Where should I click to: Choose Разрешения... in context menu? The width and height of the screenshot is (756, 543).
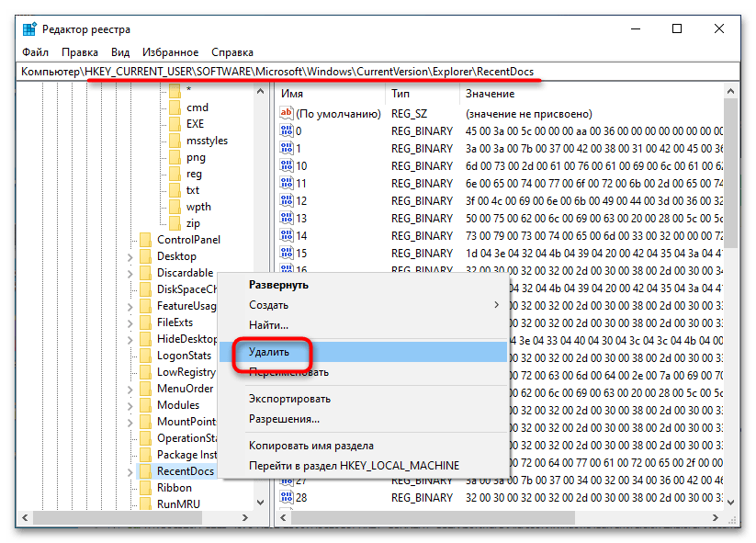point(364,419)
